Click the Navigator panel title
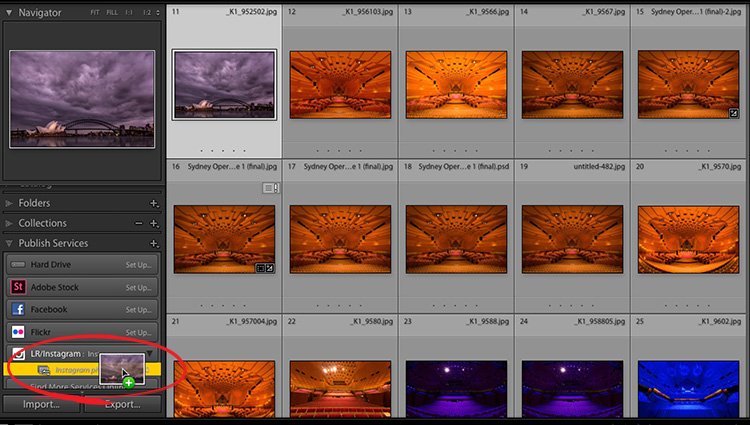Viewport: 750px width, 425px height. click(40, 13)
